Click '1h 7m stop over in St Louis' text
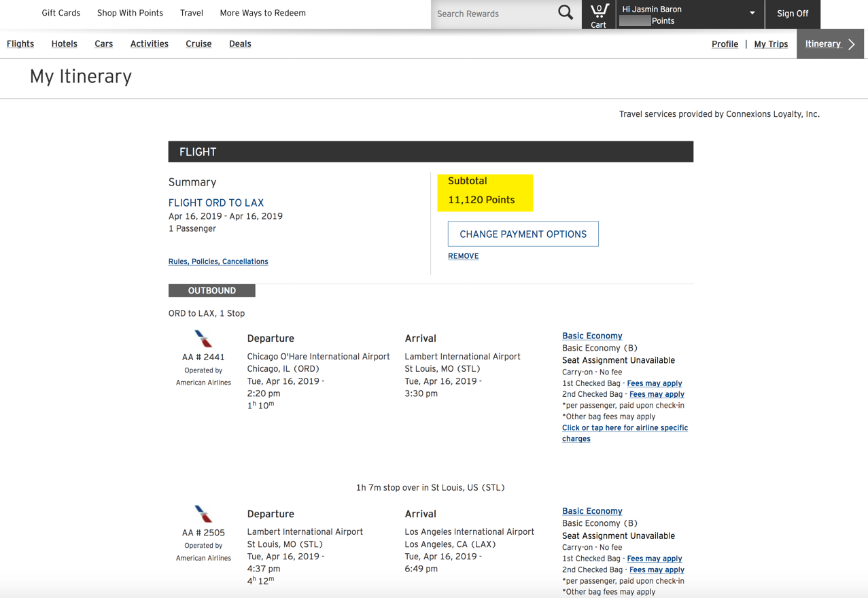868x598 pixels. (430, 487)
